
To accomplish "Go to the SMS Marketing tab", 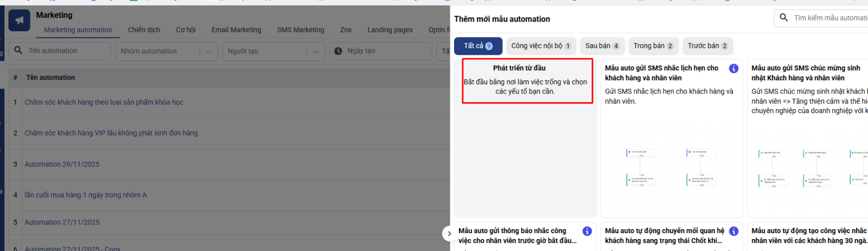I will pos(301,30).
